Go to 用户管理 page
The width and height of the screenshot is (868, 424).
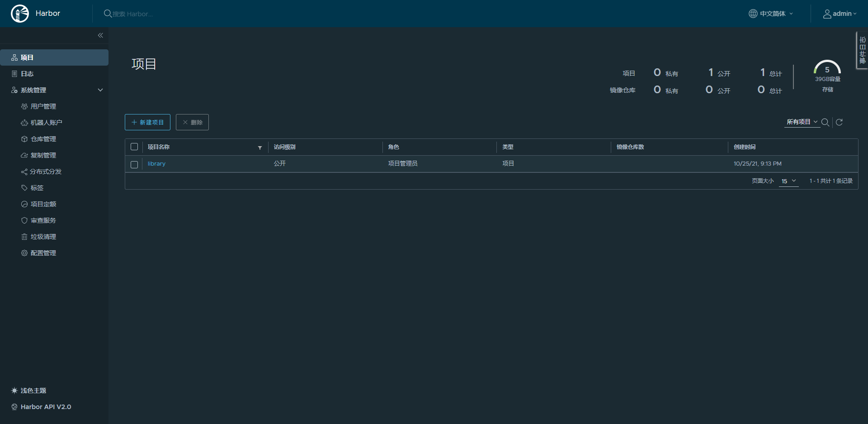point(43,106)
